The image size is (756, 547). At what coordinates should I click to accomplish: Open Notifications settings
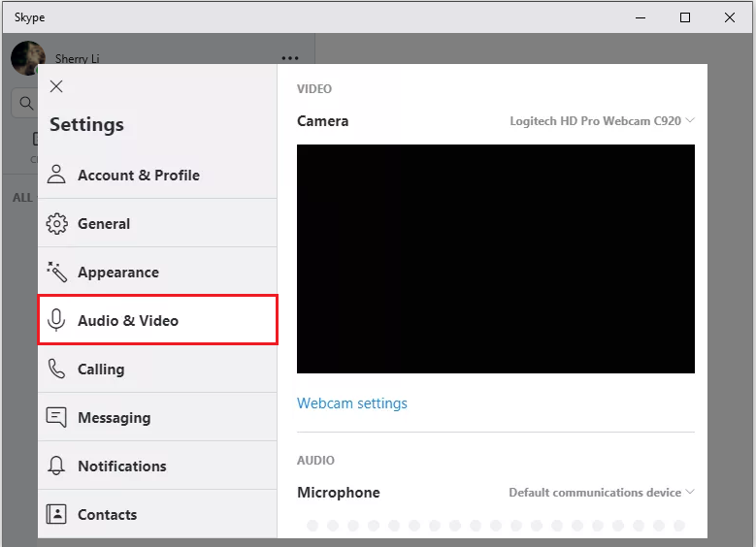click(157, 466)
